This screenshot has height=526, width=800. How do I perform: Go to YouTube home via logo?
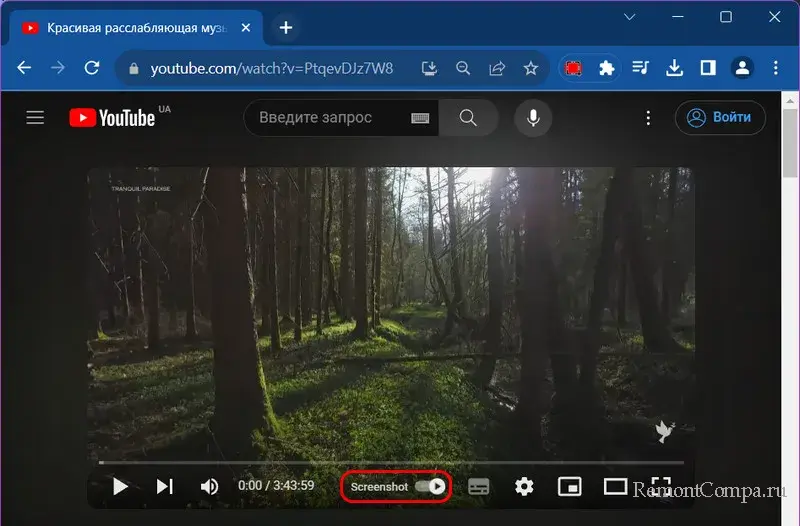[112, 118]
